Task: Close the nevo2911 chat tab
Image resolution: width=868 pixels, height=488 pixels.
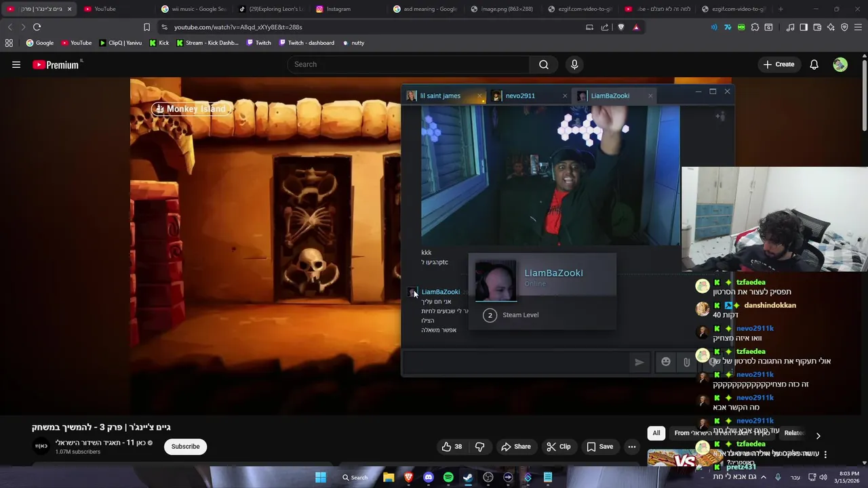Action: (565, 96)
